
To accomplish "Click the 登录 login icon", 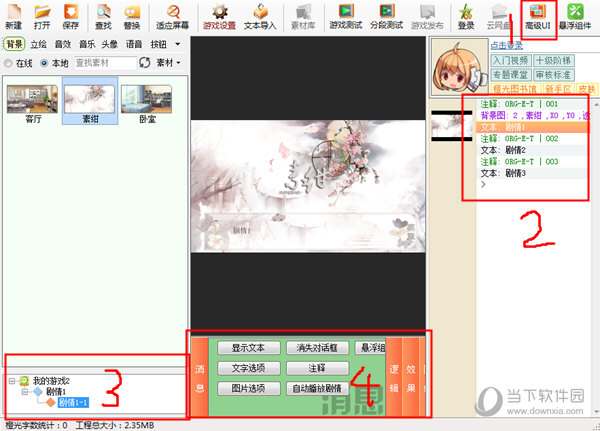I will (466, 16).
